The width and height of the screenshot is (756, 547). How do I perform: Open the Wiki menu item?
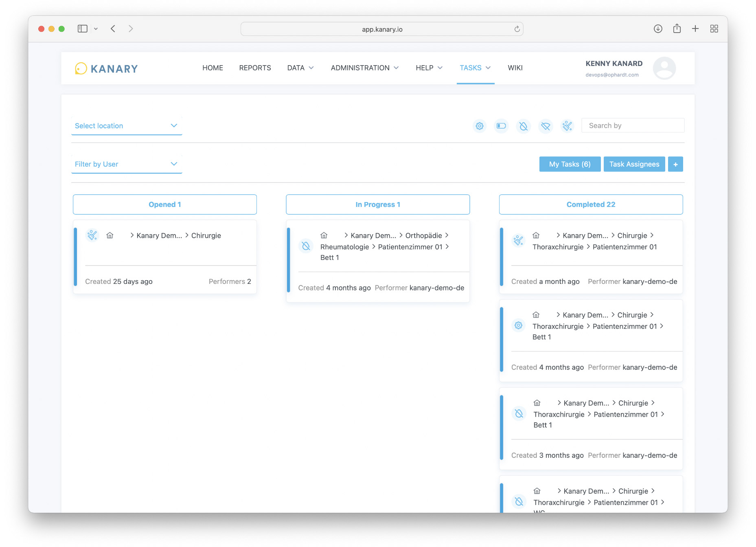(515, 68)
